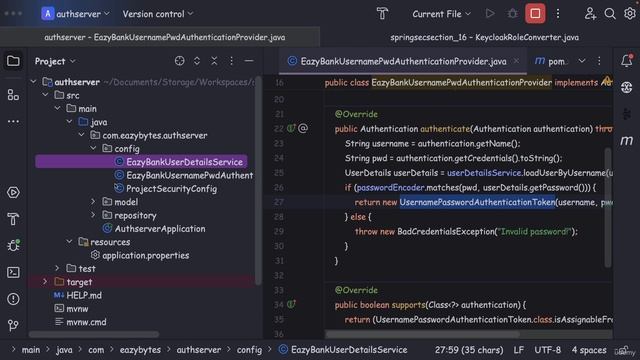Change LF line separator
The height and width of the screenshot is (360, 640).
[x=518, y=350]
